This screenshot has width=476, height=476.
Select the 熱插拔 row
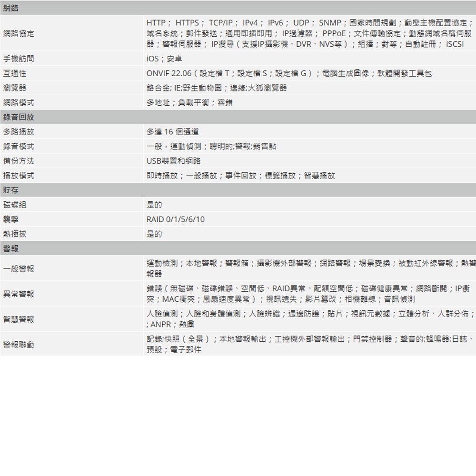pos(11,234)
